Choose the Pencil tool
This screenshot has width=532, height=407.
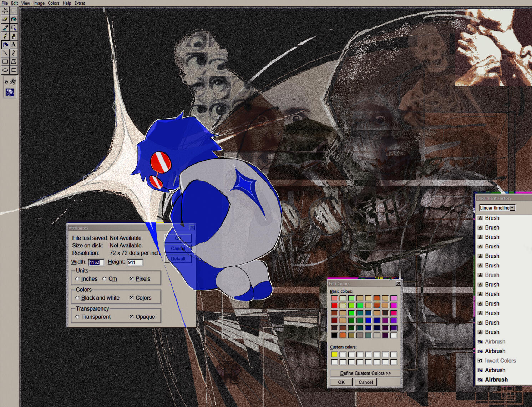pos(5,36)
